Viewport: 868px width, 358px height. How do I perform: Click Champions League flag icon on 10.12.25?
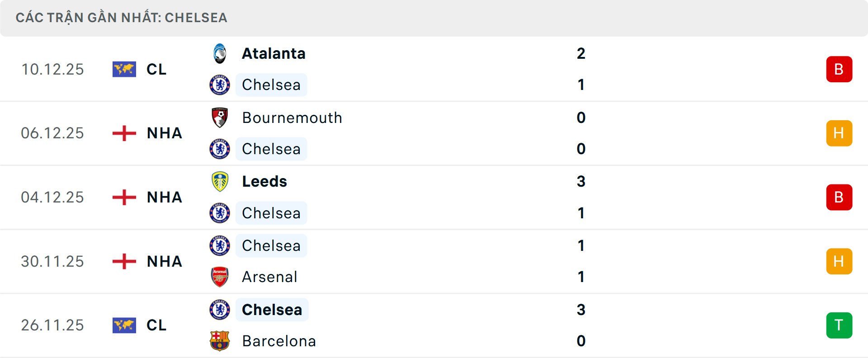coord(124,69)
